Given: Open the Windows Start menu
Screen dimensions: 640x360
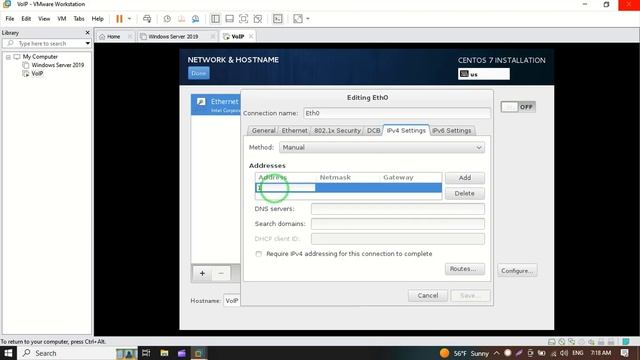Looking at the screenshot, I should click(8, 353).
